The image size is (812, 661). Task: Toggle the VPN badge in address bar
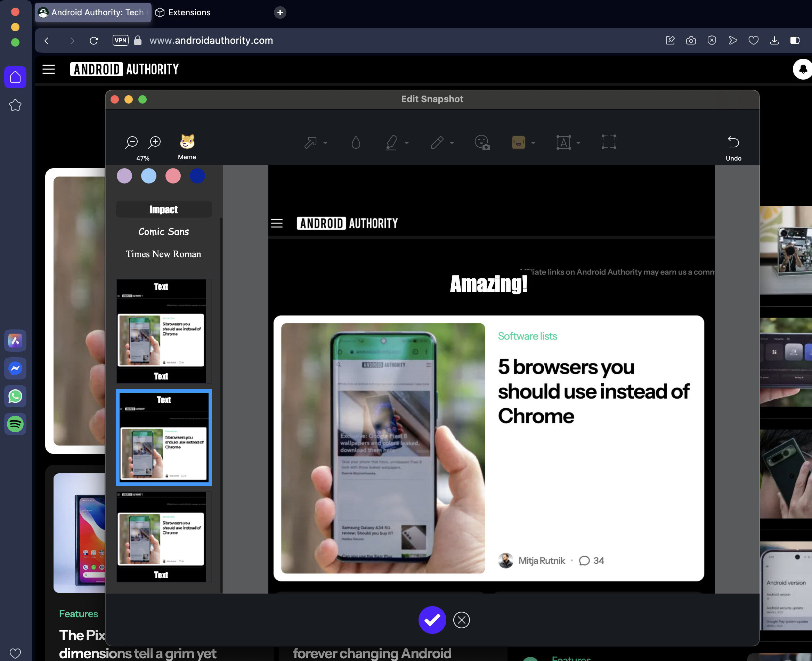pos(120,40)
